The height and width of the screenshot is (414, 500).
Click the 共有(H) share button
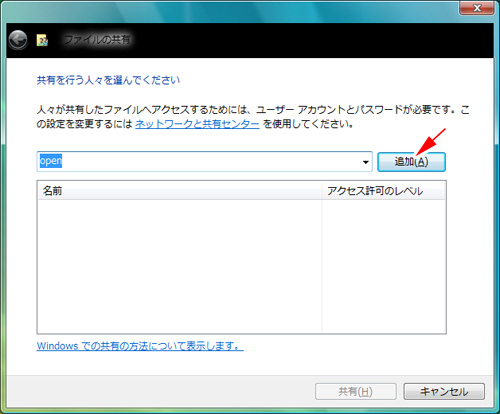coord(356,391)
